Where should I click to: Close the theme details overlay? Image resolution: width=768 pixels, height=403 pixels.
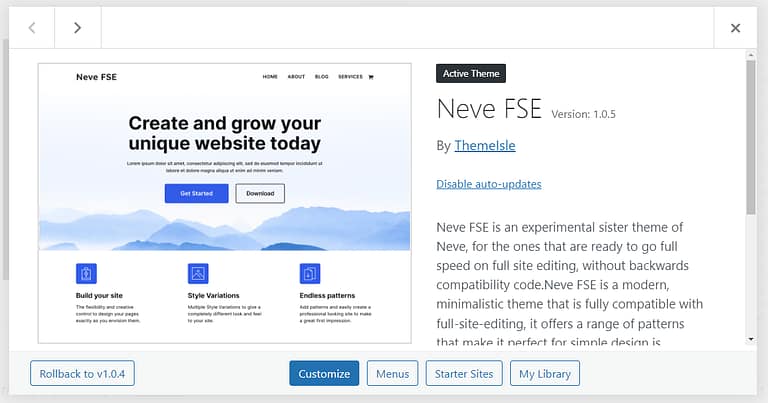pos(735,28)
